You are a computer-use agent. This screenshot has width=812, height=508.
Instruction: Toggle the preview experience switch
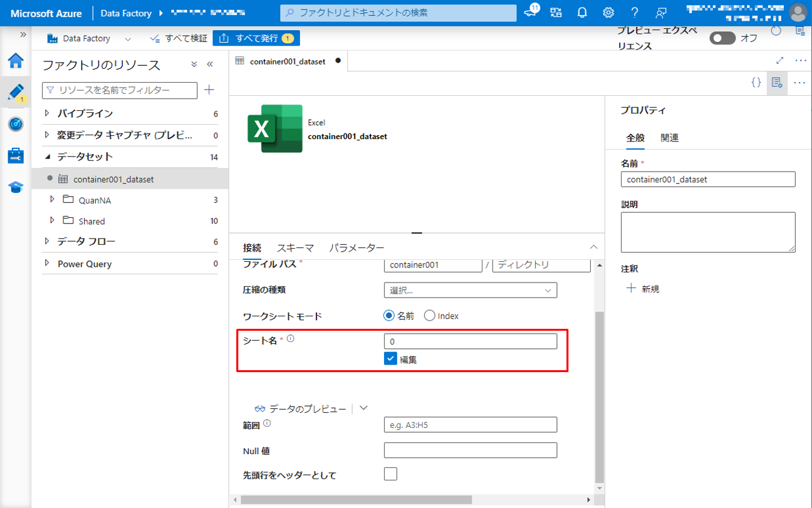click(x=722, y=38)
